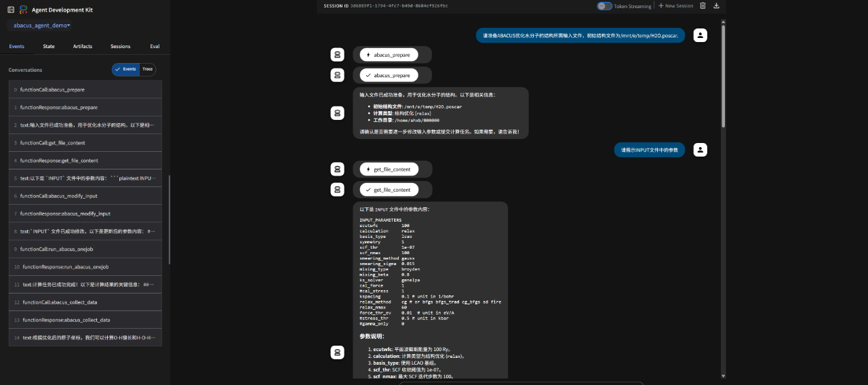The height and width of the screenshot is (385, 868).
Task: Select event 4 functionResponse:get_file_content
Action: click(x=85, y=161)
